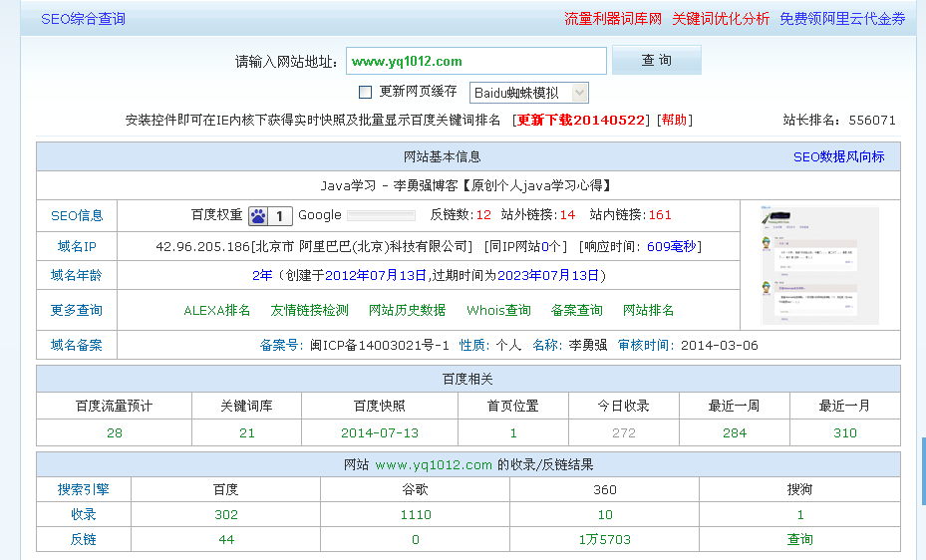Viewport: 926px width, 560px height.
Task: Click the 站长排名: 556071 text
Action: point(839,120)
